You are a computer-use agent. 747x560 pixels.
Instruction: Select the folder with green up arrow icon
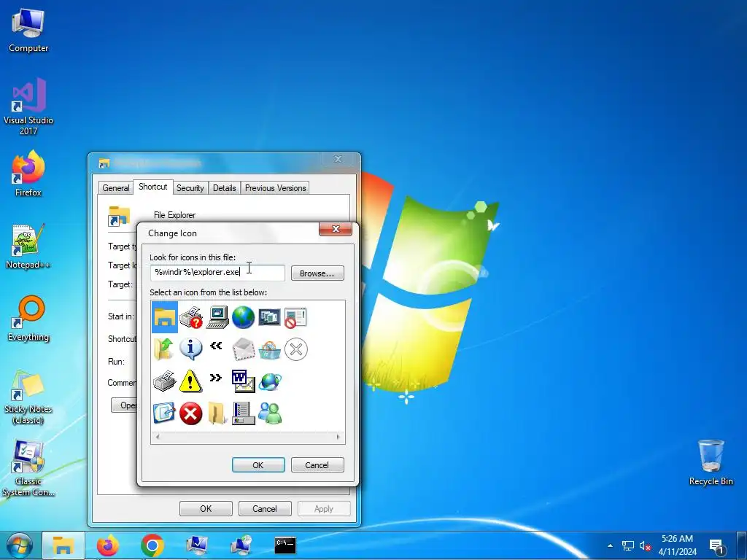click(164, 349)
